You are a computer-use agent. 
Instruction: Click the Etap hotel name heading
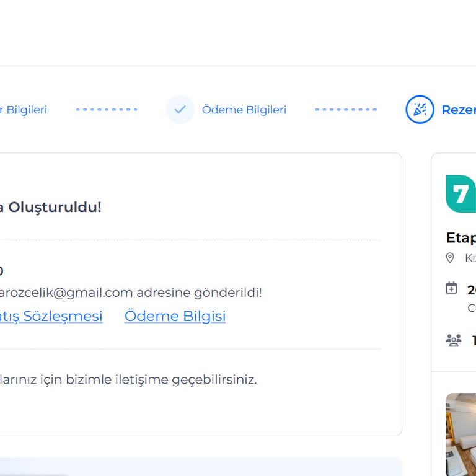461,238
